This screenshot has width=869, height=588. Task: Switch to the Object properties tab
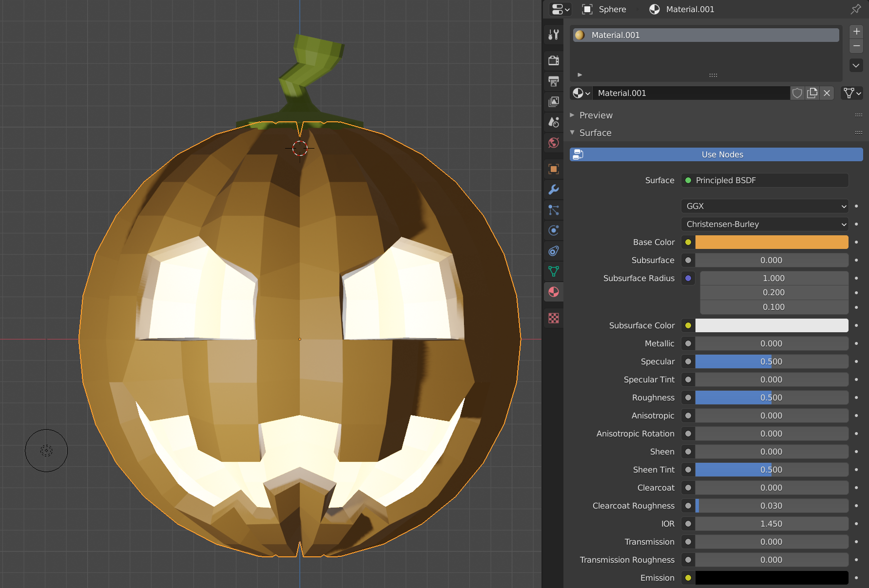point(553,169)
